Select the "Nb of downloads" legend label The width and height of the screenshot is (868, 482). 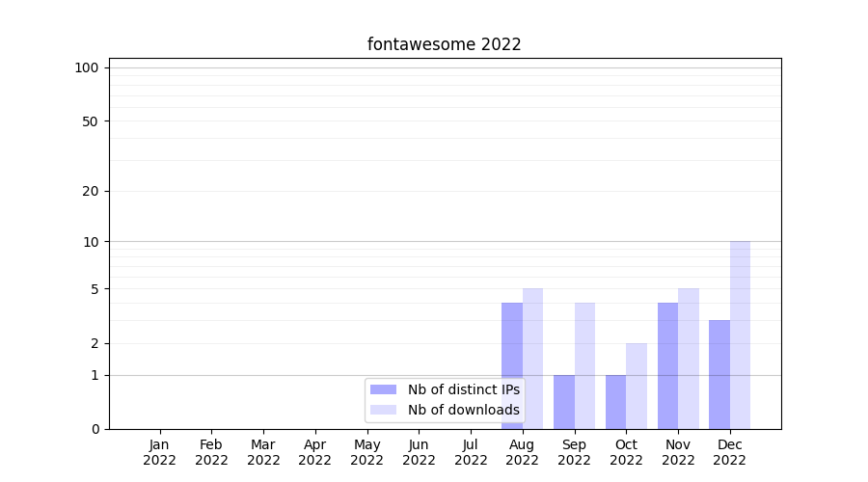tap(463, 410)
